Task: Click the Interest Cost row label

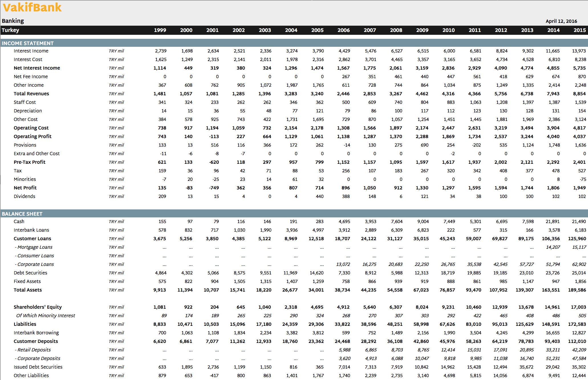Action: pyautogui.click(x=28, y=59)
